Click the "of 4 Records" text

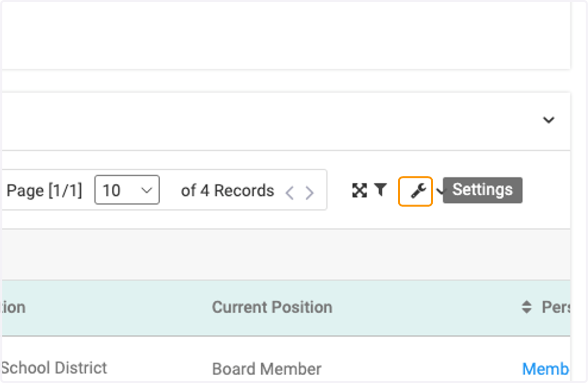227,190
